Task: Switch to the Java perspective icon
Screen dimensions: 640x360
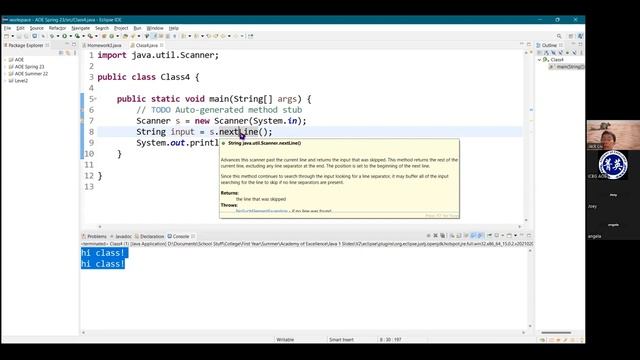Action: pos(580,36)
